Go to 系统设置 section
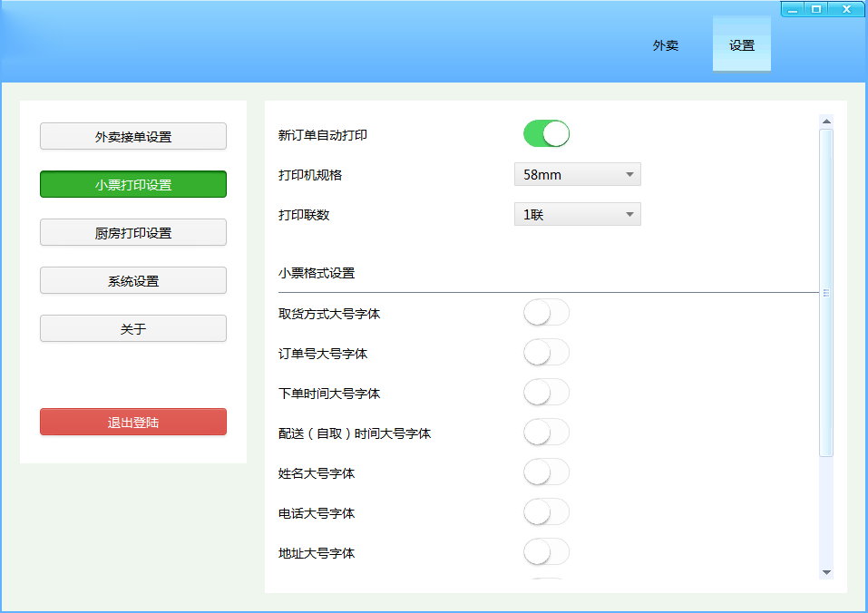 133,280
